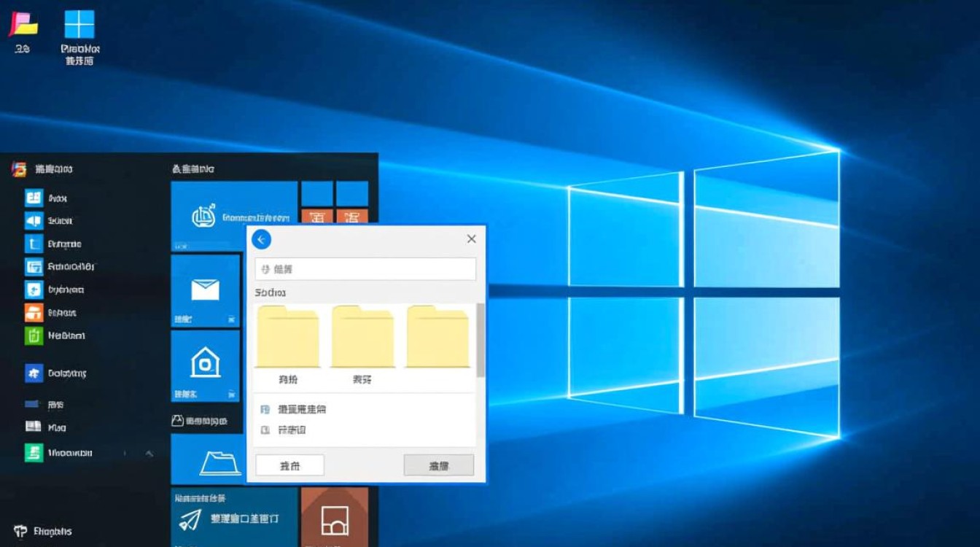Open the mail envelope tile
Image resolution: width=980 pixels, height=547 pixels.
tap(205, 290)
